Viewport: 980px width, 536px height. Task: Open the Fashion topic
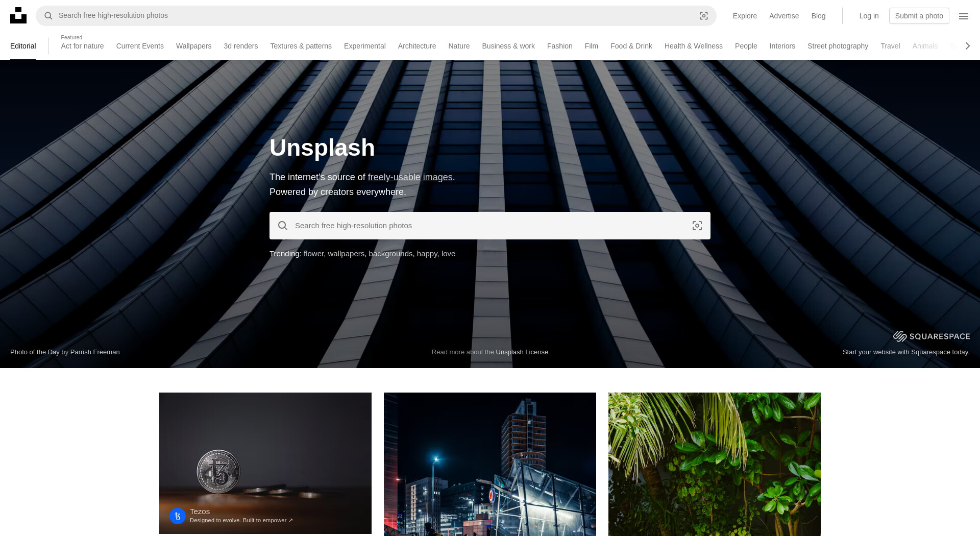click(559, 46)
